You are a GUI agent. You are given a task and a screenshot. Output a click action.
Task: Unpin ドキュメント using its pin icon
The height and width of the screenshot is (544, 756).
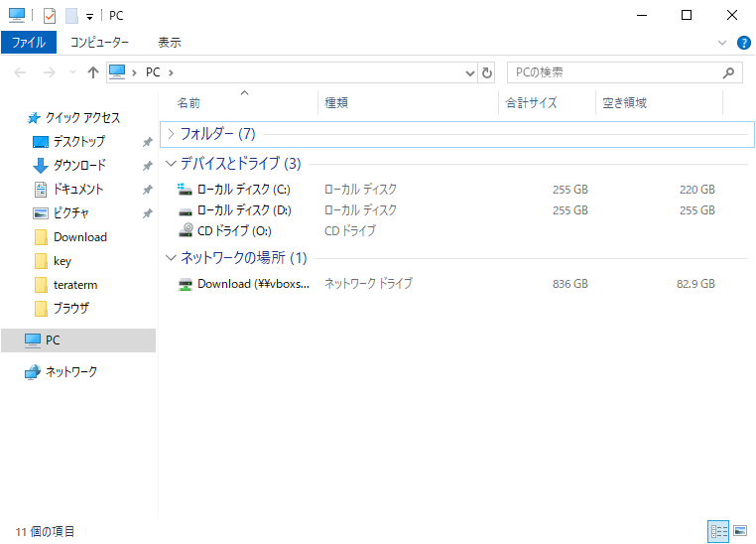coord(148,190)
